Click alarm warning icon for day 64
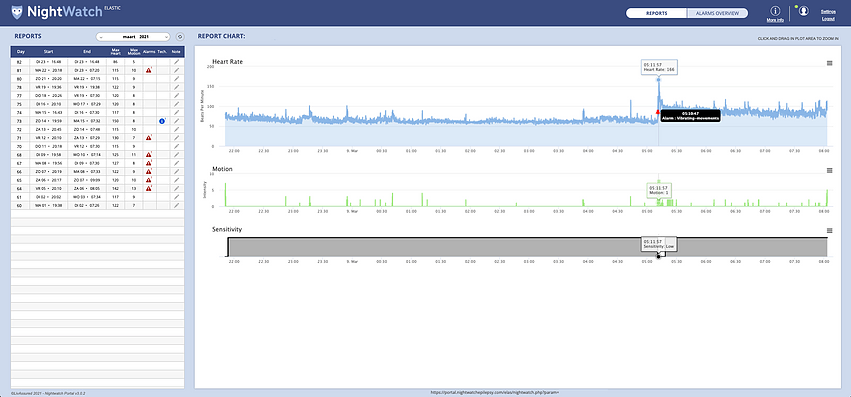This screenshot has height=397, width=851. point(148,188)
